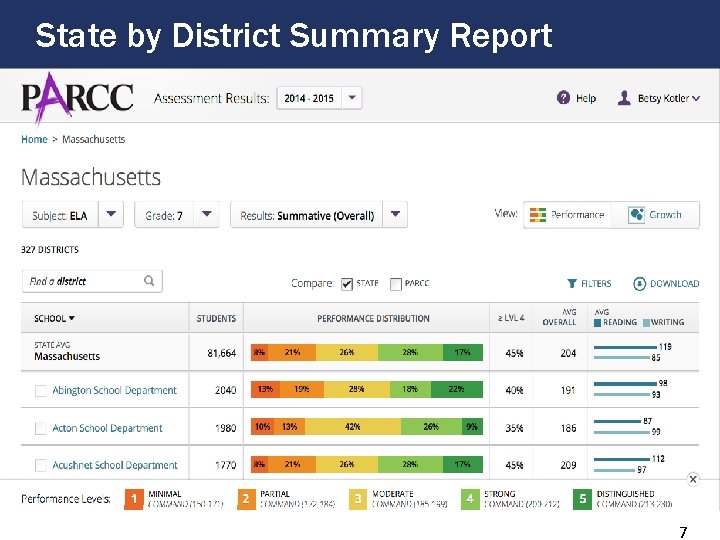The image size is (720, 540).
Task: Open Acton School Department link
Action: (107, 428)
